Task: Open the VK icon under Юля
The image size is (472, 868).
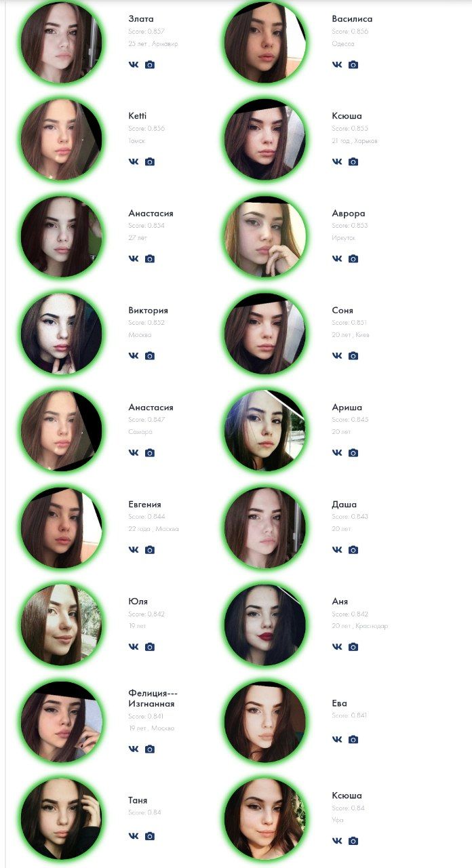Action: coord(133,647)
